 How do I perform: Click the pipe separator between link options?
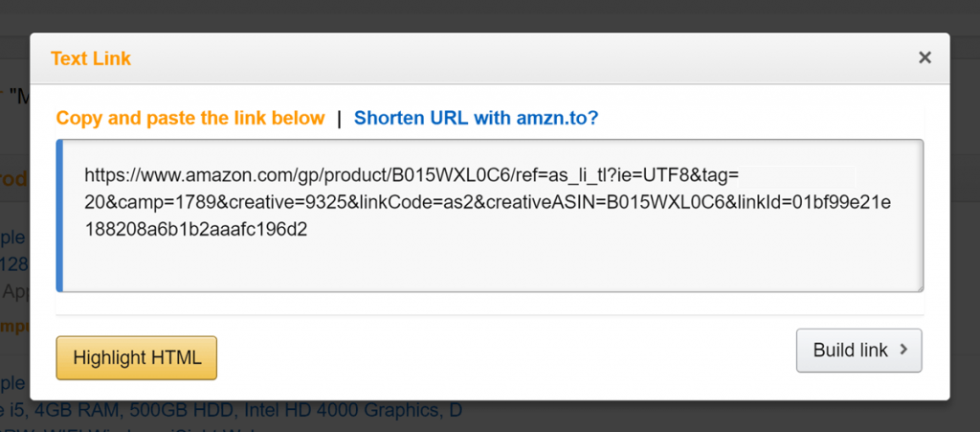[x=339, y=119]
